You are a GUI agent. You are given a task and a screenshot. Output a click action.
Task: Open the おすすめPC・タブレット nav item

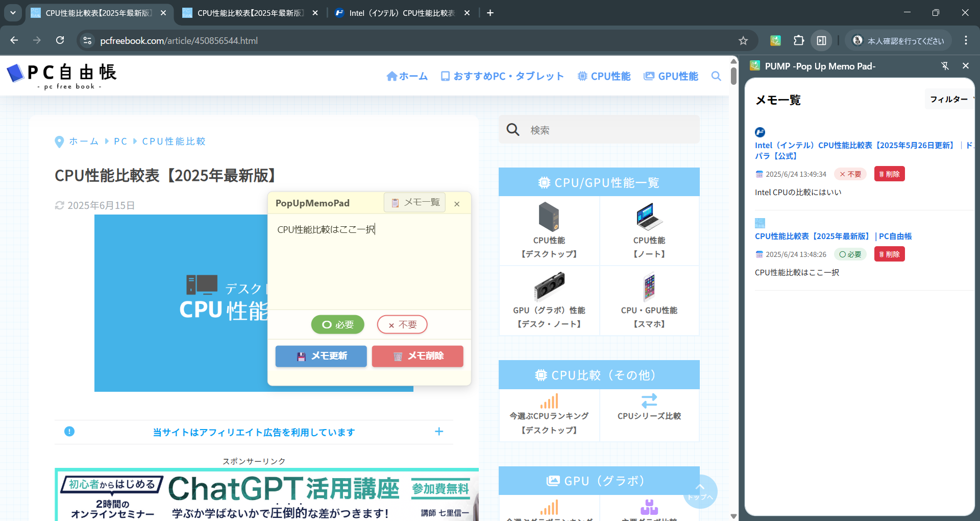tap(502, 76)
